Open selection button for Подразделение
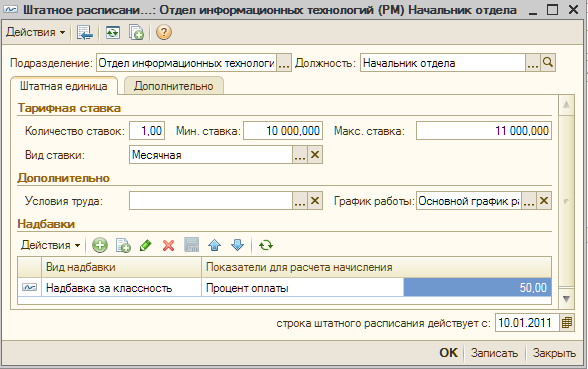The width and height of the screenshot is (588, 369). 284,63
